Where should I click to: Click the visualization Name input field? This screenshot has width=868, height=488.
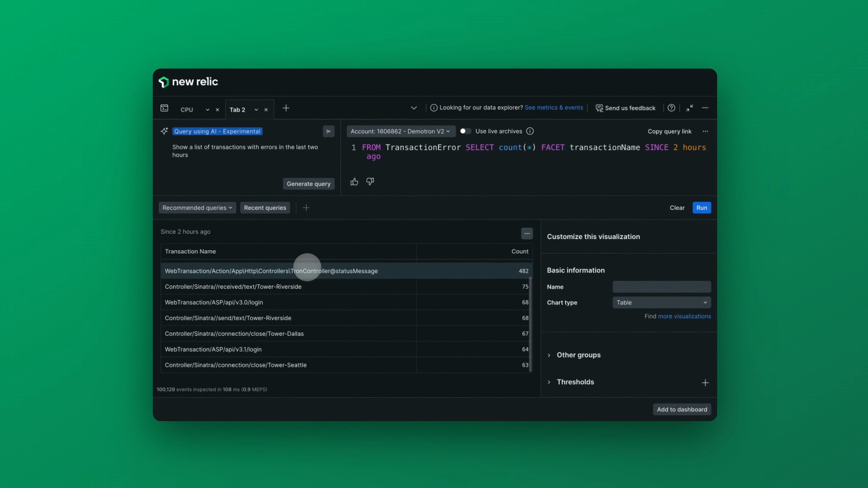[662, 287]
